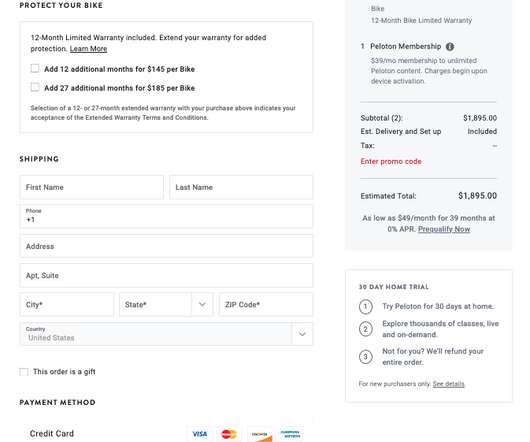
Task: Click into the ZIP Code field
Action: (266, 304)
